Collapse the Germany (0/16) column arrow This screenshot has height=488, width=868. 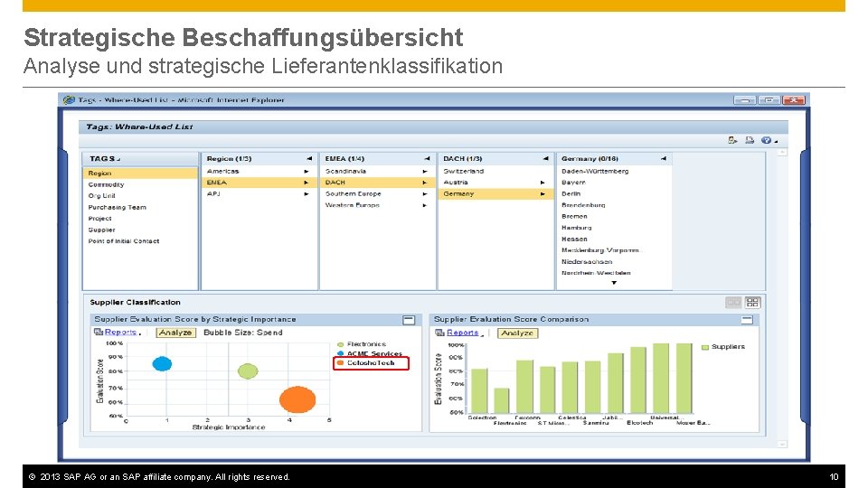tap(663, 159)
